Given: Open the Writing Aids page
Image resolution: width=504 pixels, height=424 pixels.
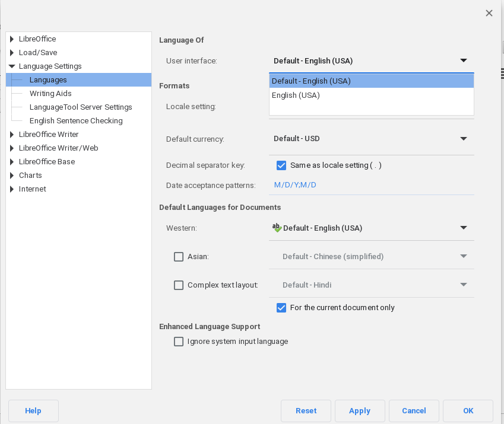Looking at the screenshot, I should [50, 94].
